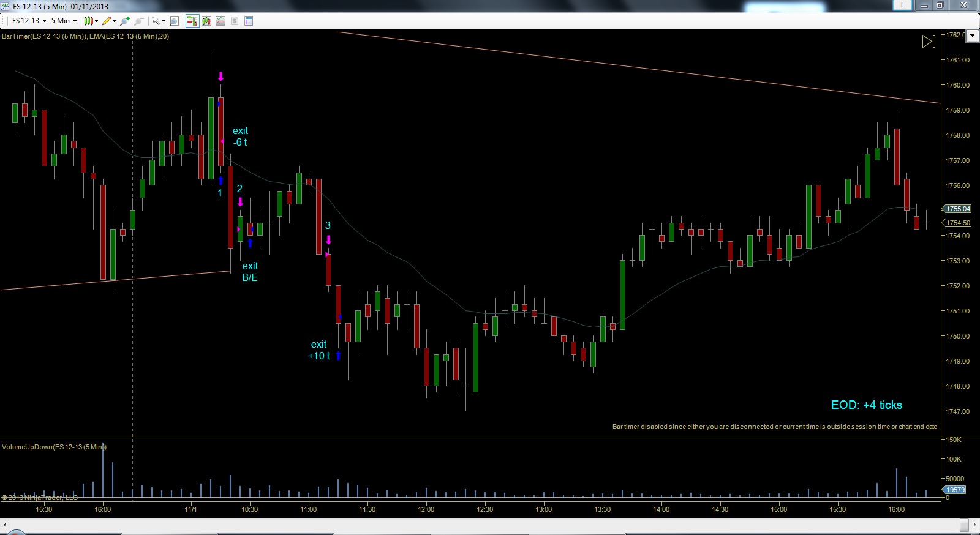Click the 'Bar timer disabled' status message
980x535 pixels.
[x=775, y=427]
